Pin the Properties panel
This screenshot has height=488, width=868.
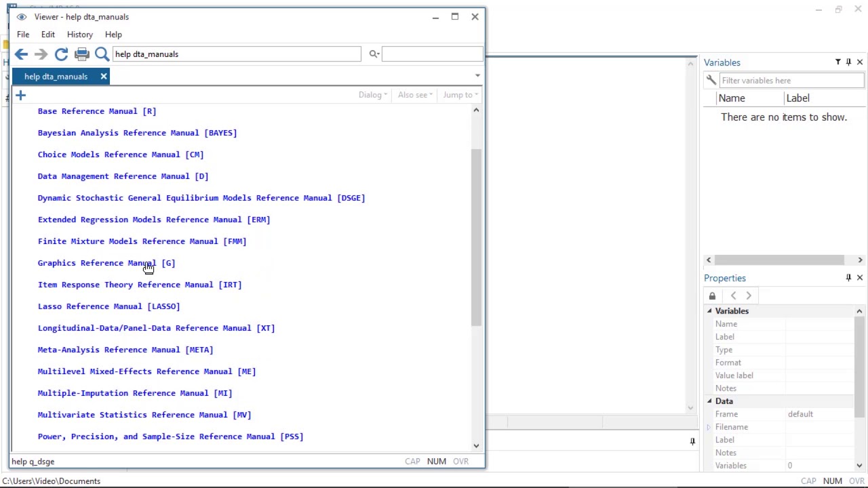pyautogui.click(x=848, y=278)
